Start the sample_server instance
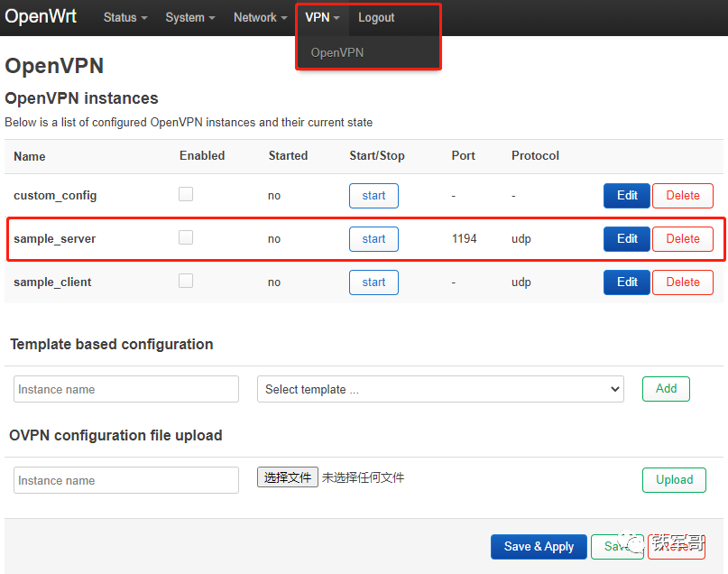 coord(373,238)
